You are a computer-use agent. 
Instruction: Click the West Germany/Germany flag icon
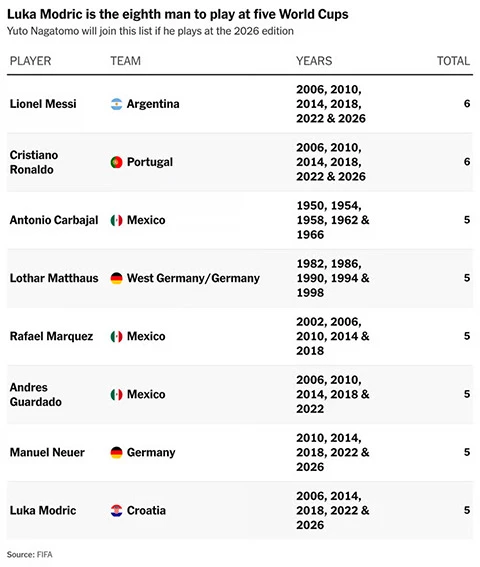point(116,278)
